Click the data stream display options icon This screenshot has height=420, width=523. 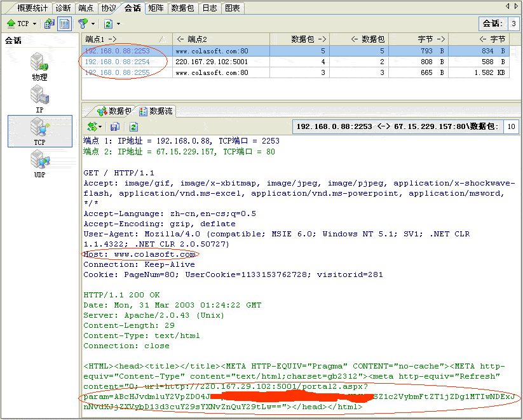[x=93, y=126]
